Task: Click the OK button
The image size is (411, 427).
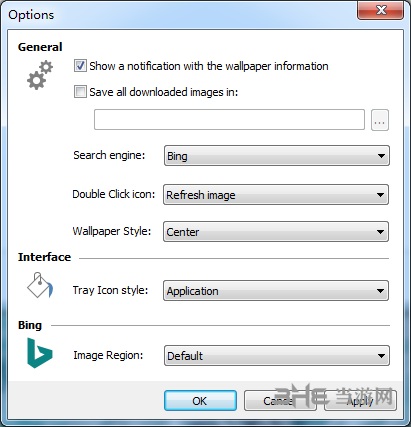Action: [200, 401]
